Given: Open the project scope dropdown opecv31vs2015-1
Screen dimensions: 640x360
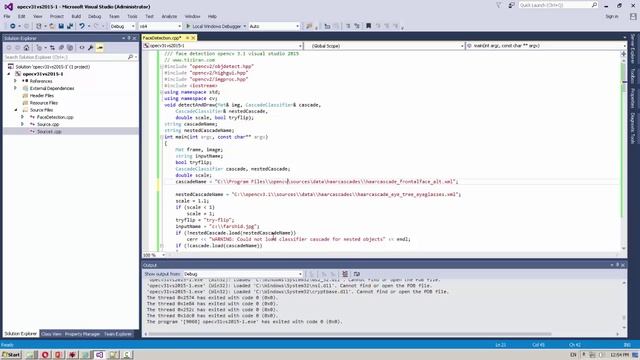Looking at the screenshot, I should point(223,46).
